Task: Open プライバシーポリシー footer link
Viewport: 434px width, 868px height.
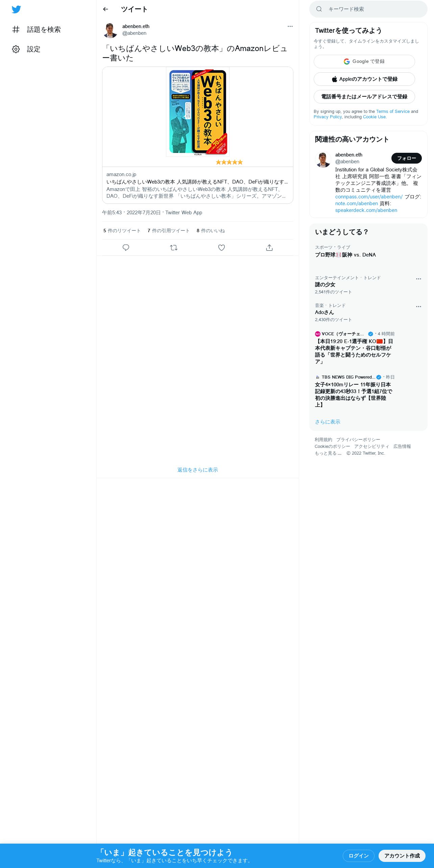Action: click(x=358, y=440)
